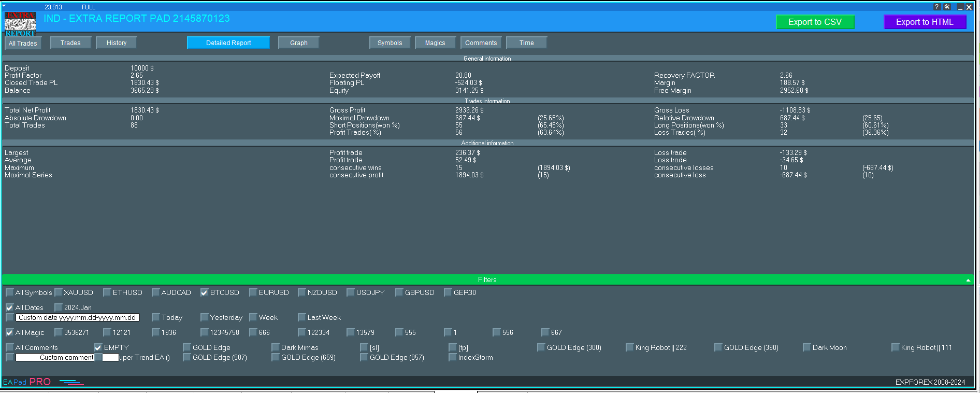Viewport: 980px width, 393px height.
Task: Open the tools settings icon
Action: pos(947,7)
